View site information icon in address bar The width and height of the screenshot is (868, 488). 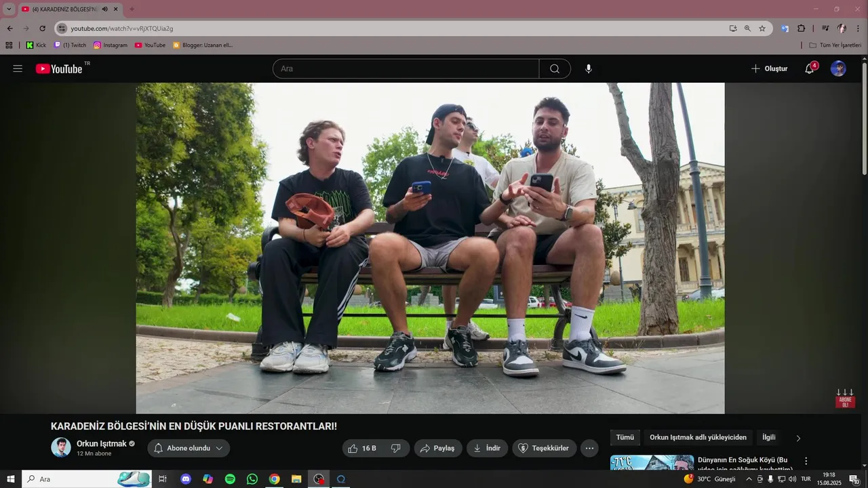point(62,28)
